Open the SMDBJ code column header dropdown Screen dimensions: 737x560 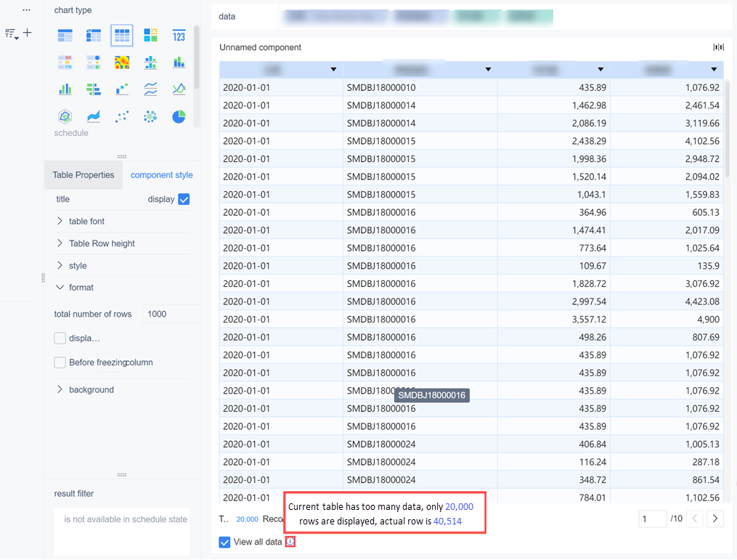pos(489,70)
